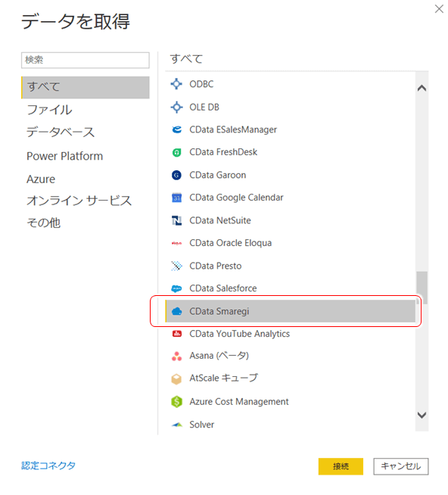Screen dimensions: 448x495
Task: Click the 接続 button
Action: (x=341, y=466)
